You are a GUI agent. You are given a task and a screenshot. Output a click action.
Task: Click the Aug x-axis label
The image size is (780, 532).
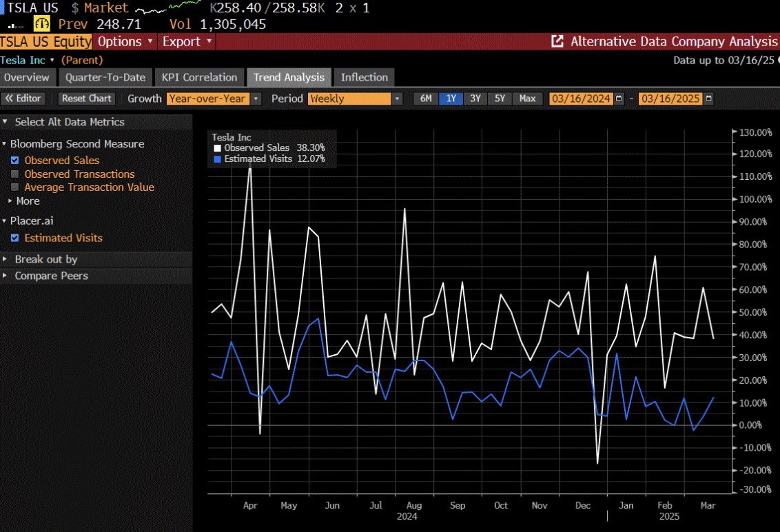click(x=414, y=505)
